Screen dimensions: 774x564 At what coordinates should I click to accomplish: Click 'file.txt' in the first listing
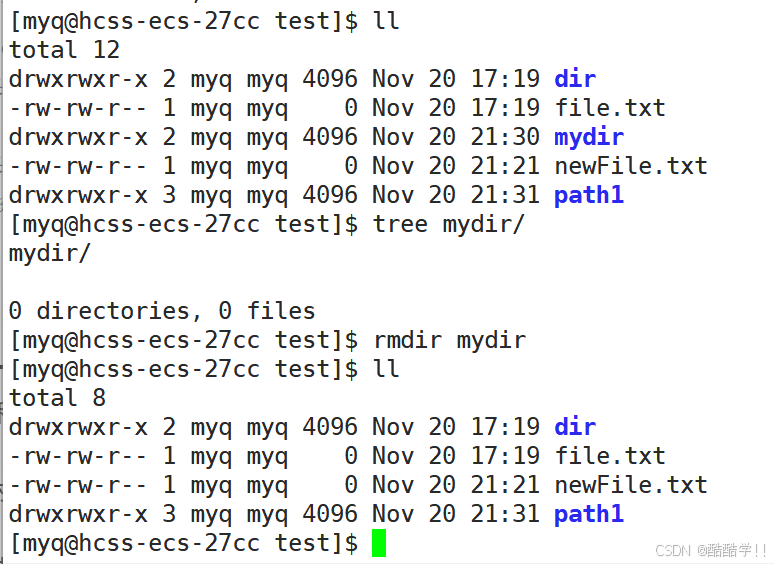click(x=610, y=108)
